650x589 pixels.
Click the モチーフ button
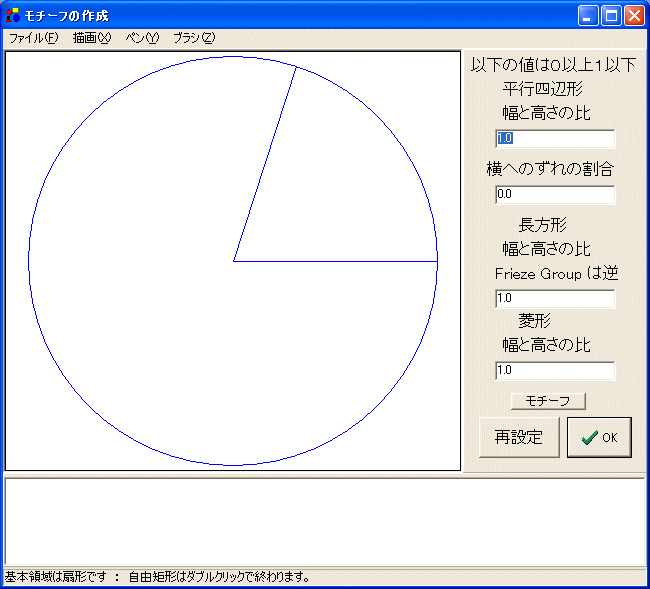click(548, 401)
